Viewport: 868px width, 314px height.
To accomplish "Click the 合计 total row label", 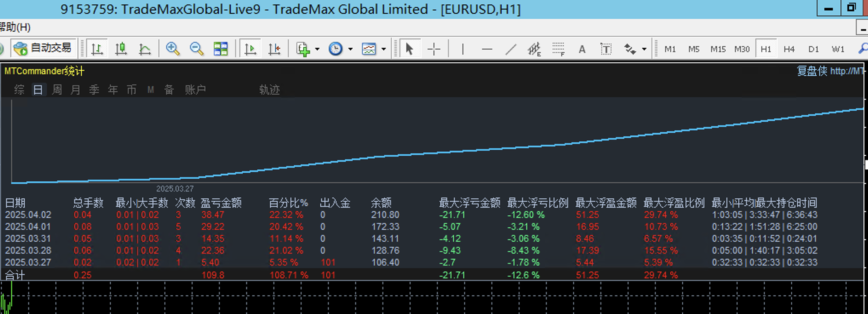I will pyautogui.click(x=15, y=275).
